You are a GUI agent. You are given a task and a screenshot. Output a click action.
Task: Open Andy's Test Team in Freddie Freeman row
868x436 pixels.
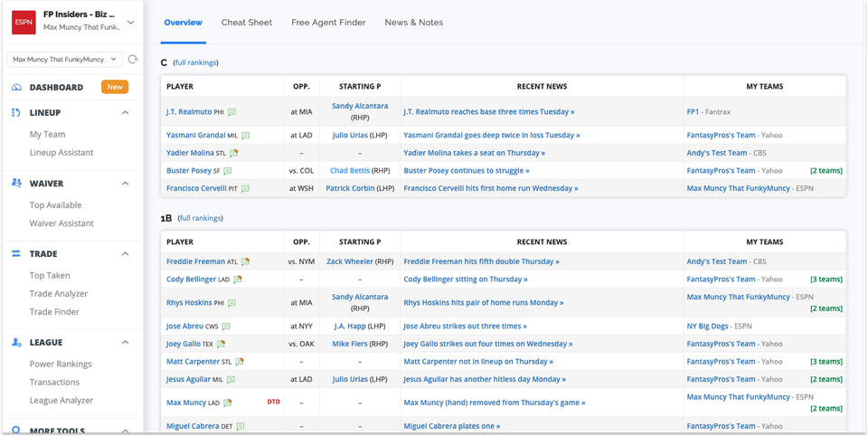click(x=717, y=261)
